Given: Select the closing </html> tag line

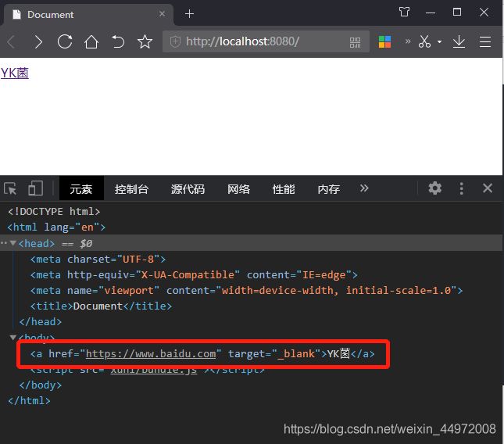Looking at the screenshot, I should coord(29,400).
